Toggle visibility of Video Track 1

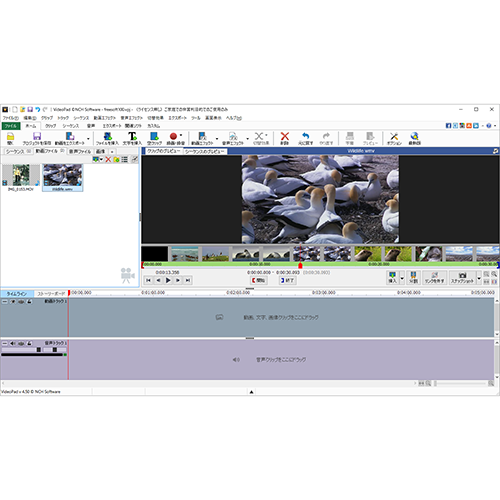[13, 301]
